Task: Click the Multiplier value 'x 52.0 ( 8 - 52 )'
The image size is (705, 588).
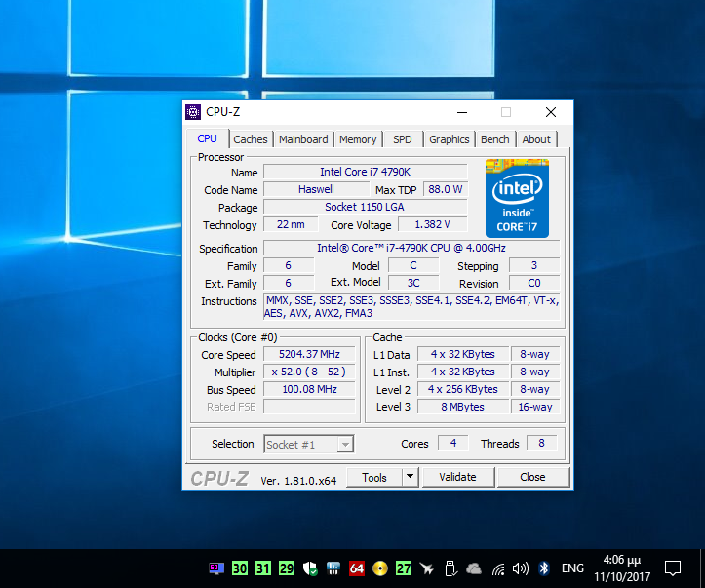Action: click(x=309, y=372)
